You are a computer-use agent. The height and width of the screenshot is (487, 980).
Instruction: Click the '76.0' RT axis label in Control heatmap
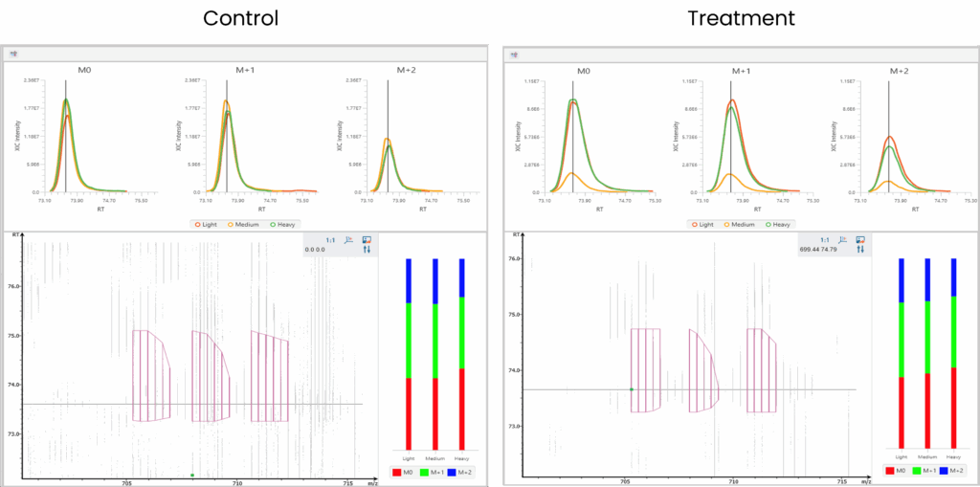pos(12,287)
